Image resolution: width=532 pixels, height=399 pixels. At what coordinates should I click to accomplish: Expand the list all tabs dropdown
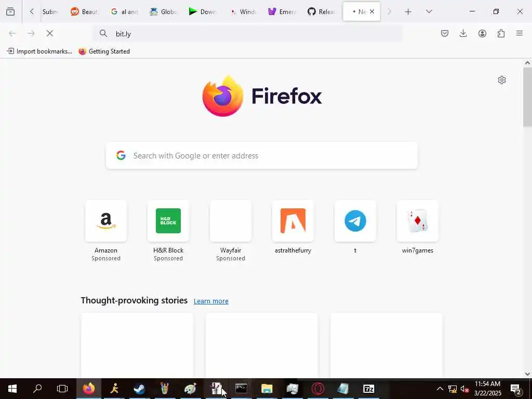click(x=429, y=11)
